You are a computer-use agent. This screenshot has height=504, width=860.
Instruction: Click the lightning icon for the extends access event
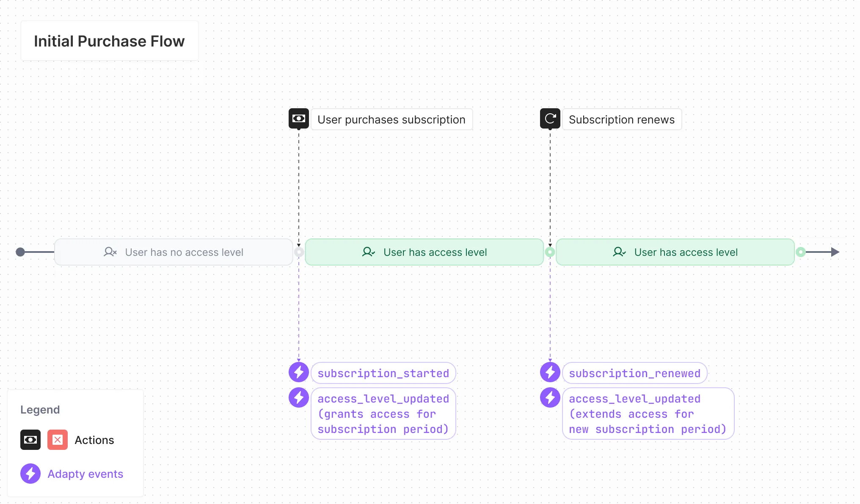pos(550,398)
